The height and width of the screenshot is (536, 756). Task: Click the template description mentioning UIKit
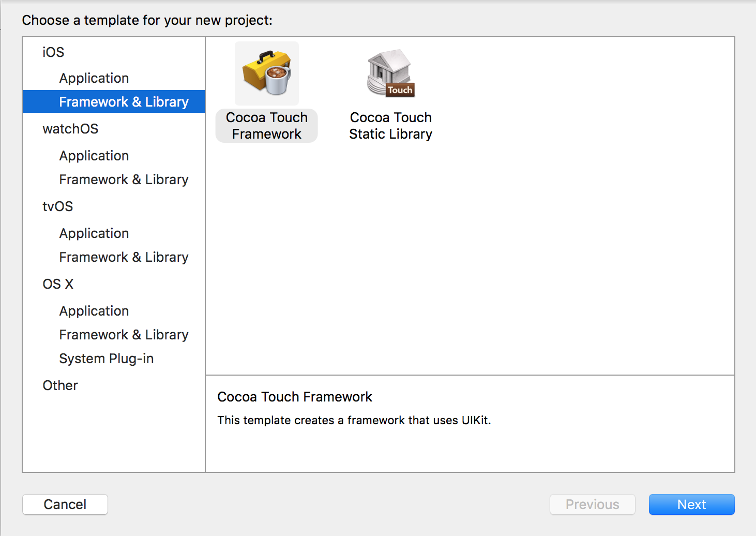click(x=354, y=420)
